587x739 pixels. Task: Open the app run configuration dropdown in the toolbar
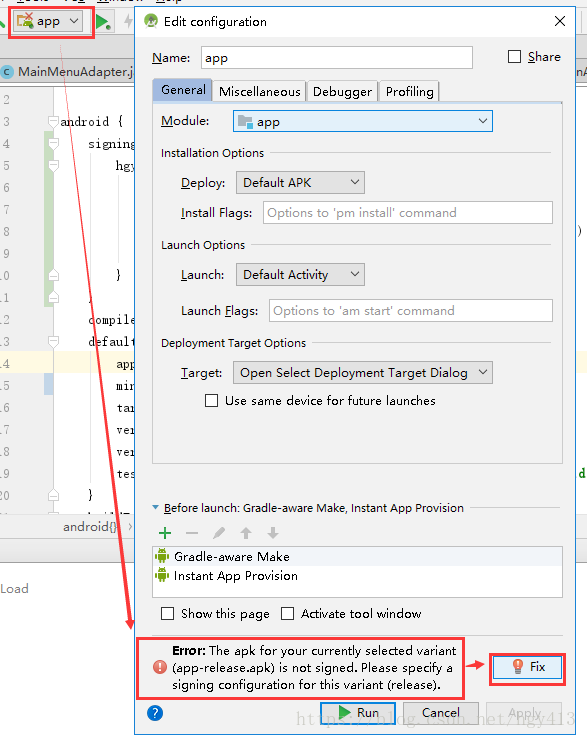tap(48, 22)
